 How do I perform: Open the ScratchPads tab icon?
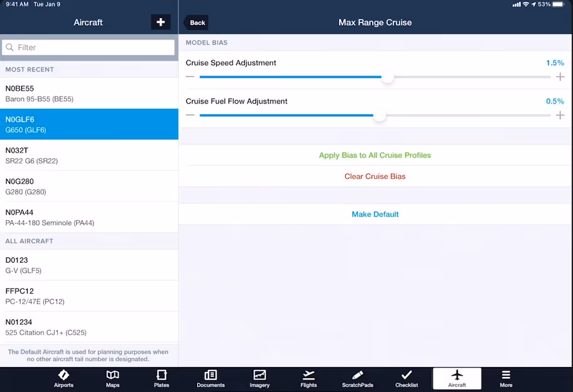coord(357,375)
